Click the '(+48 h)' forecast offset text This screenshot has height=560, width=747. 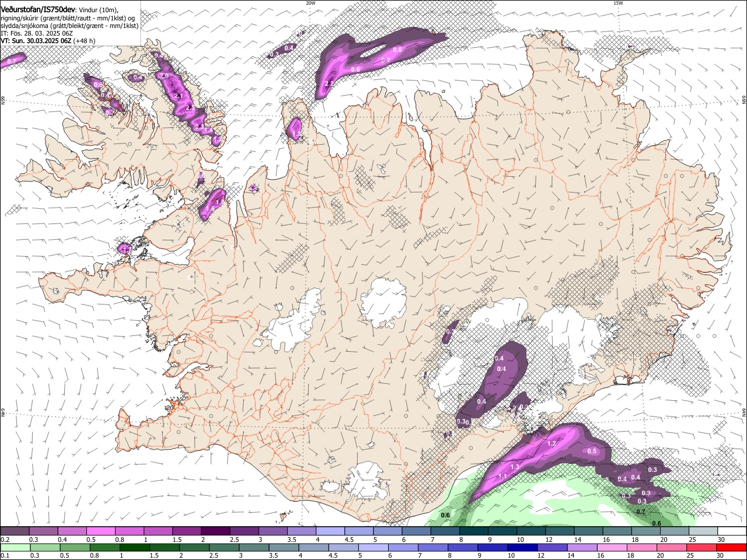84,41
